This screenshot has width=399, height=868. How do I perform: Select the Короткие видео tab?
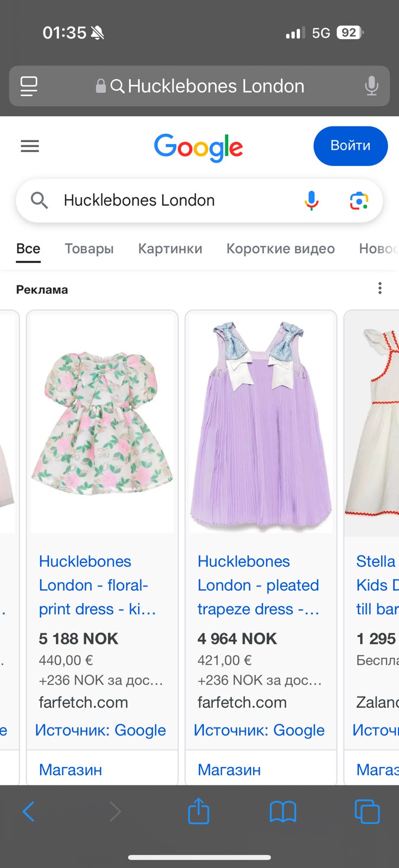pos(280,248)
